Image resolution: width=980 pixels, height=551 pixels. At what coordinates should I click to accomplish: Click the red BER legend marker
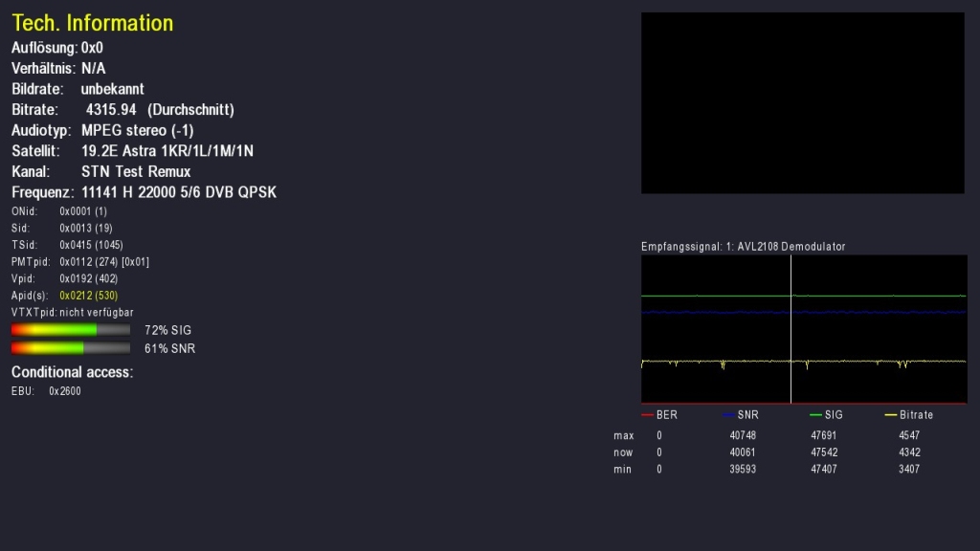(x=647, y=415)
